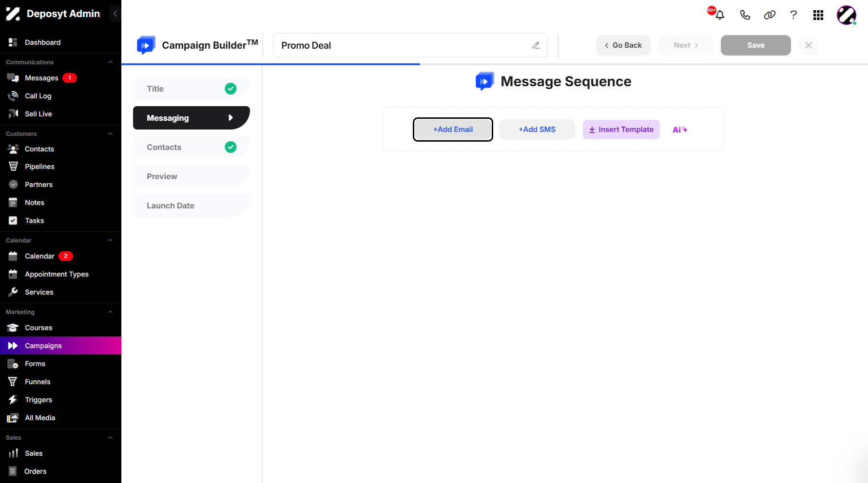
Task: Collapse the Calendar section header
Action: pos(110,241)
